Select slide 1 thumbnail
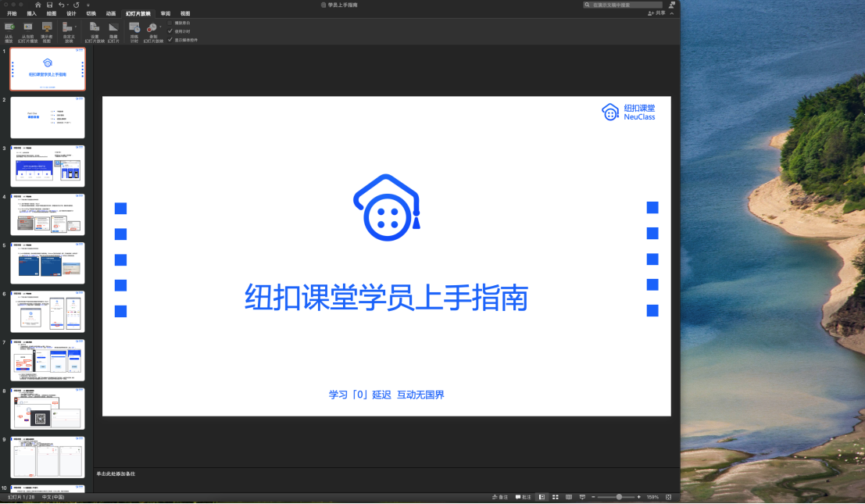 tap(48, 69)
